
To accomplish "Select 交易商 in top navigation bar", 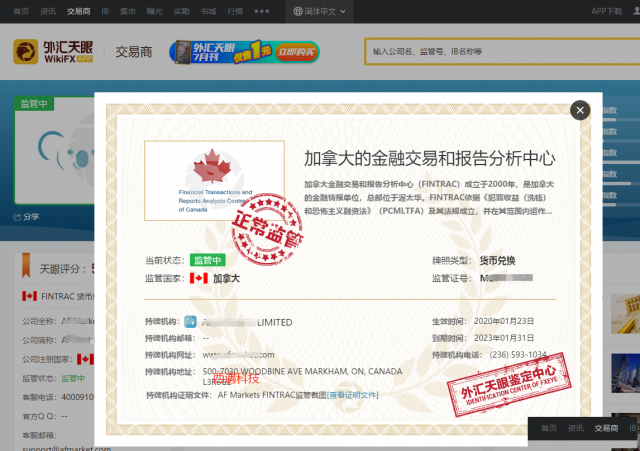I will click(x=77, y=11).
